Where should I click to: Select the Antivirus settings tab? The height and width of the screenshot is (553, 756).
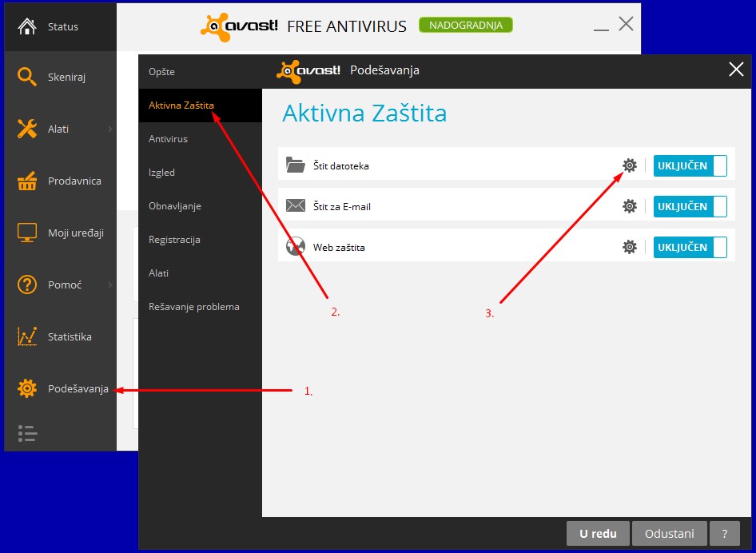[x=168, y=138]
